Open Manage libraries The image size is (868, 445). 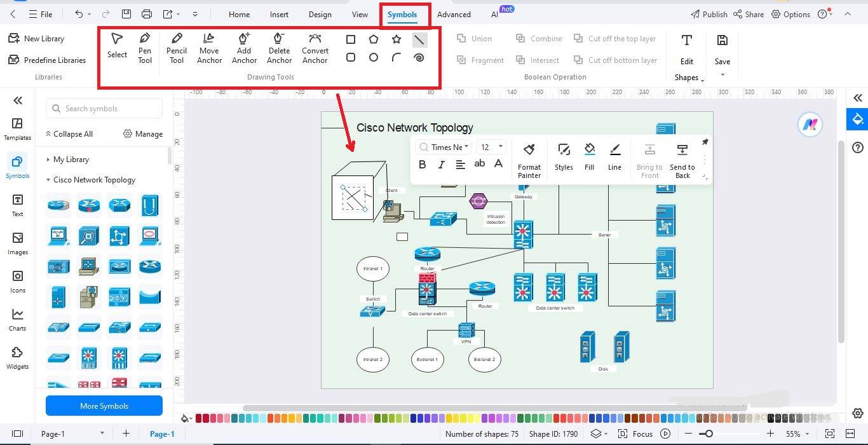point(143,134)
